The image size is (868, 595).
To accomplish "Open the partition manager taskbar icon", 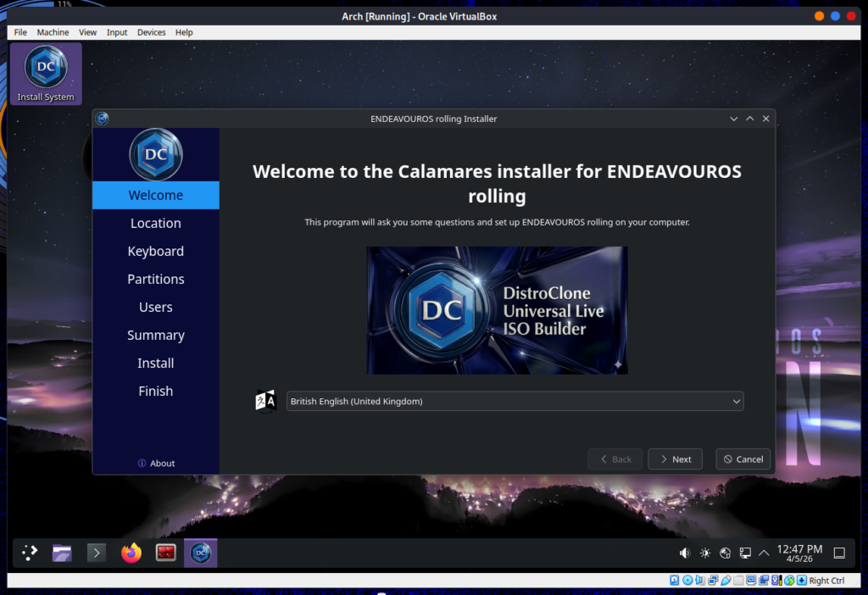I will [165, 553].
